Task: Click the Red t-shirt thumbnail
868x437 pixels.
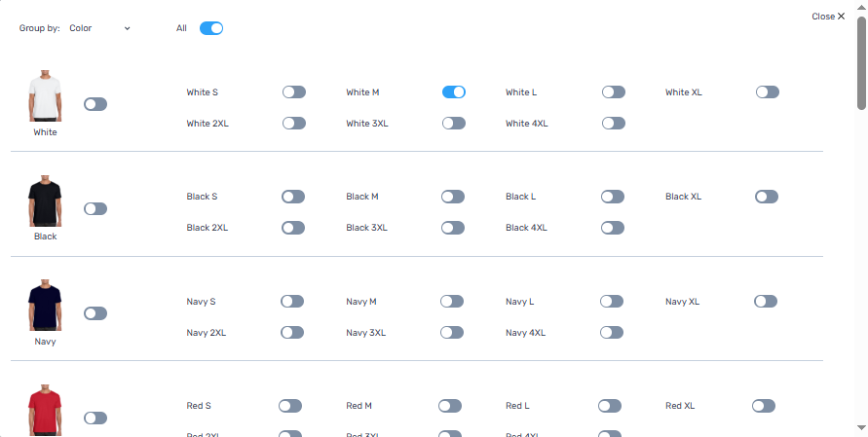Action: (x=45, y=411)
